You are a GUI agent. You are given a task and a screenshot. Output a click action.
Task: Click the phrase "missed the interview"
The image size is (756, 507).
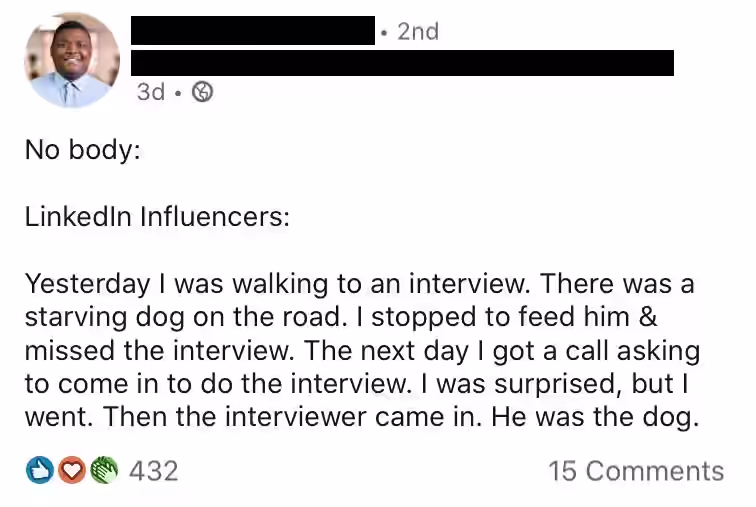point(159,350)
